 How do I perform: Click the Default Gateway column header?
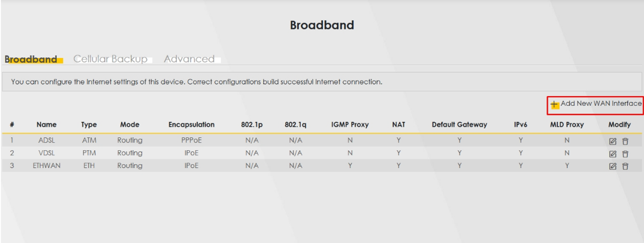pyautogui.click(x=459, y=124)
